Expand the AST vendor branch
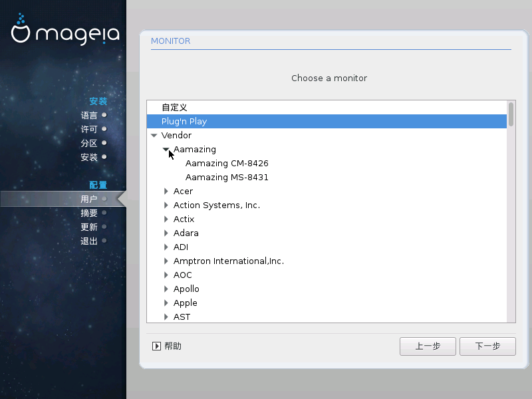 point(166,317)
